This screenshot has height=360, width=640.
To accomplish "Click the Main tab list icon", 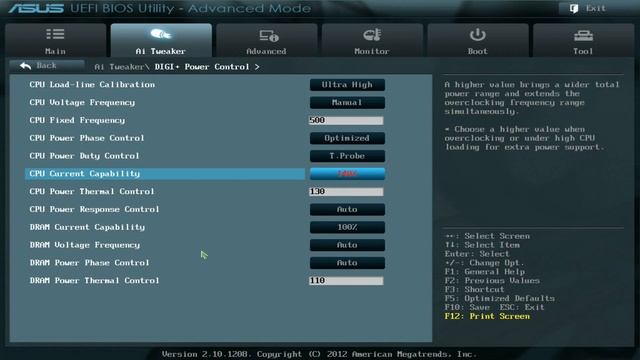I will [x=55, y=34].
